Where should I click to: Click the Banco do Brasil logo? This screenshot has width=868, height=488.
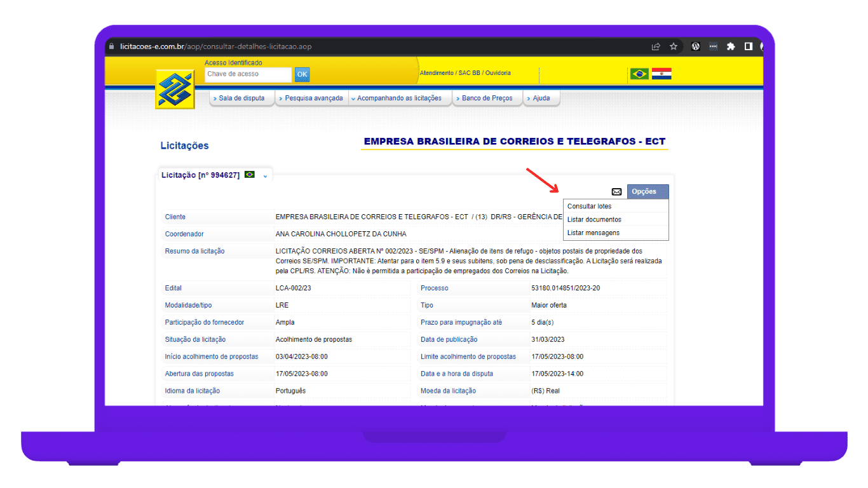pyautogui.click(x=175, y=90)
